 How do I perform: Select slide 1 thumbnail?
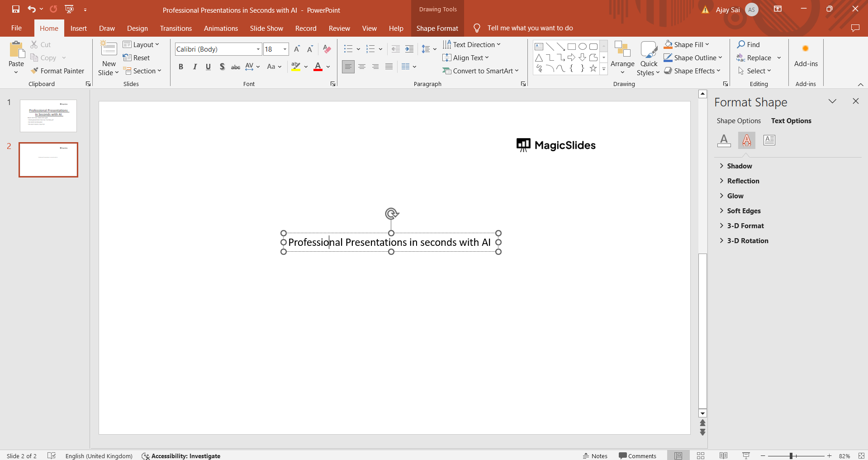tap(48, 116)
